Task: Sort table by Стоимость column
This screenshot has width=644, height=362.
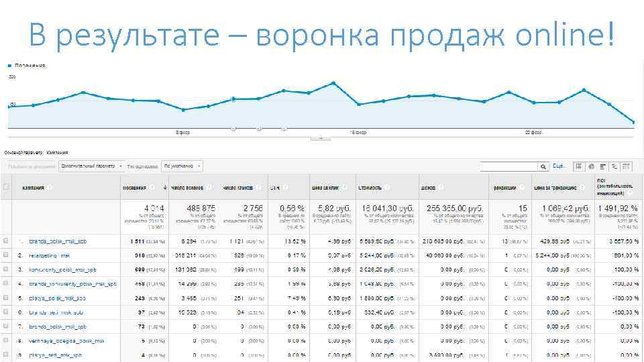Action: click(x=370, y=188)
